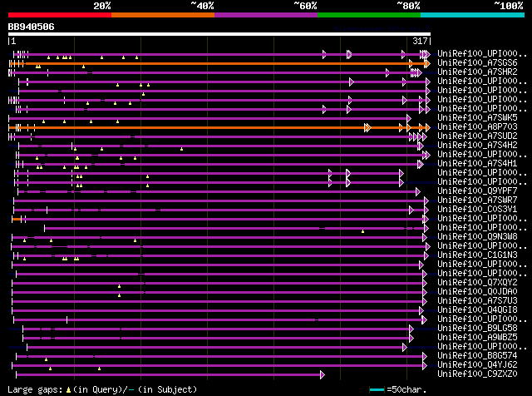Open hit UniRef100_Q4QGI8
The image size is (532, 396).
pyautogui.click(x=477, y=310)
